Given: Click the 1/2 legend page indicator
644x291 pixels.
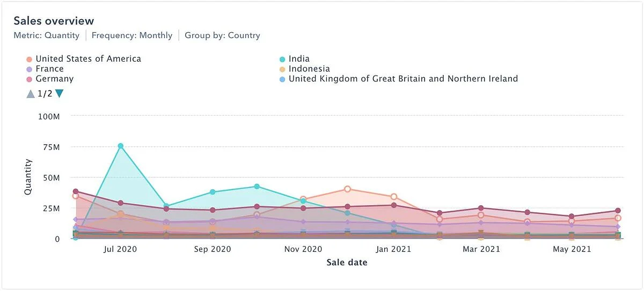Looking at the screenshot, I should click(x=45, y=93).
